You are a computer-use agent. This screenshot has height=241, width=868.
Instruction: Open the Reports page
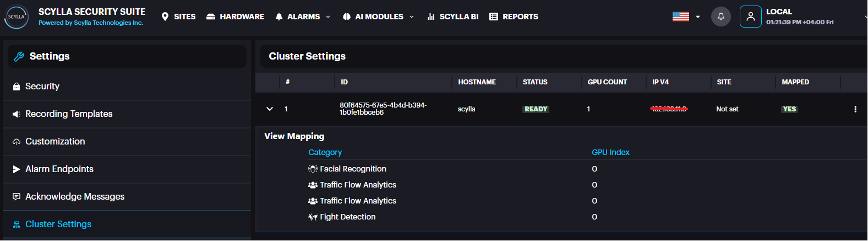[x=514, y=17]
